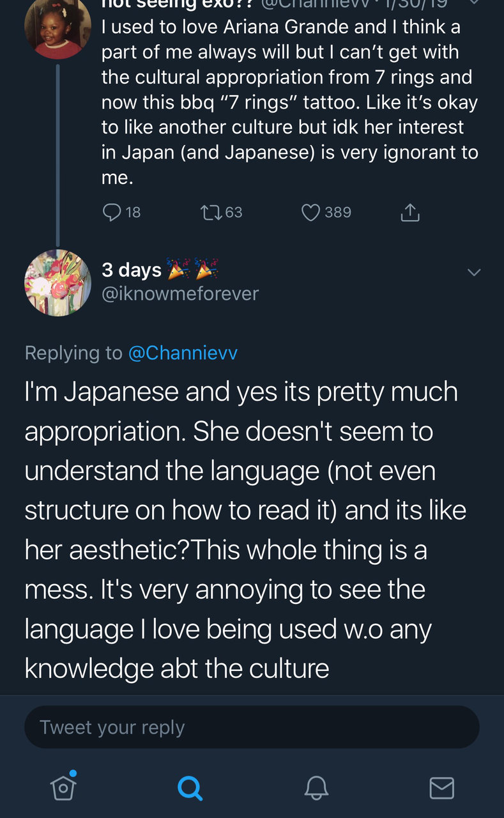The height and width of the screenshot is (818, 504).
Task: Click the number 389 like count
Action: click(x=338, y=212)
